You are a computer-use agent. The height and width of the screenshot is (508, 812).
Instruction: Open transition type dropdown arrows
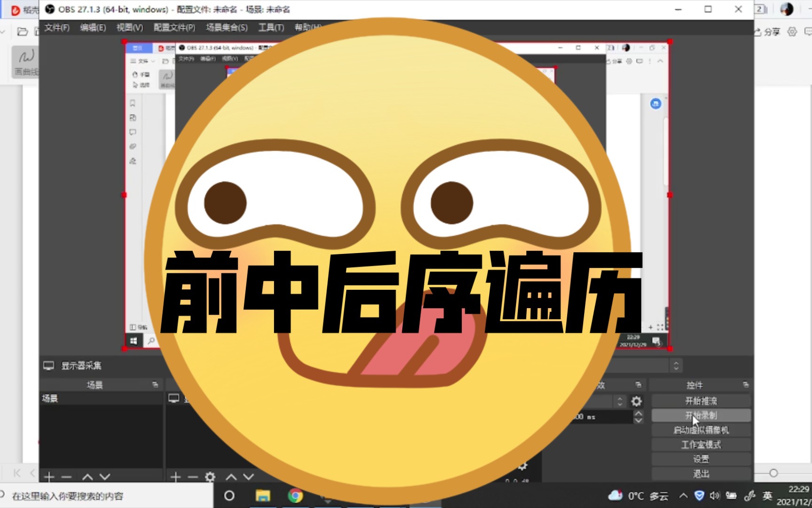pos(620,401)
